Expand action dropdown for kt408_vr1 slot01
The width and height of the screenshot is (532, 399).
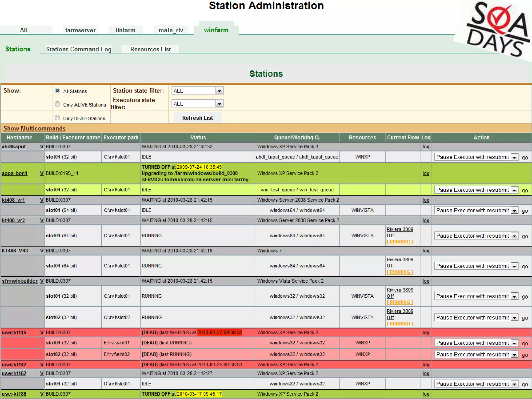tap(514, 210)
